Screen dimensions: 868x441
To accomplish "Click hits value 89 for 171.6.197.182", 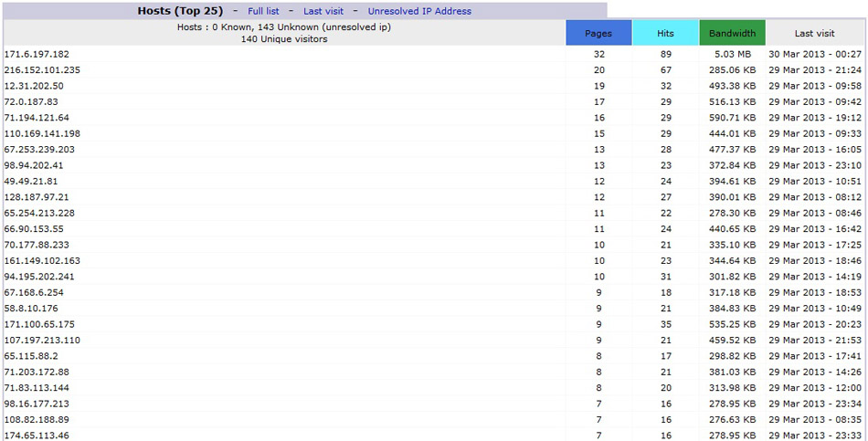I will [665, 54].
